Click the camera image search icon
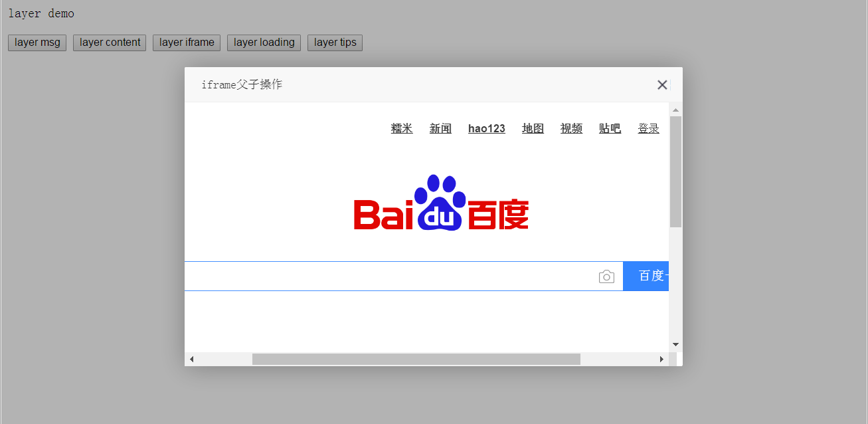This screenshot has width=868, height=424. tap(606, 276)
